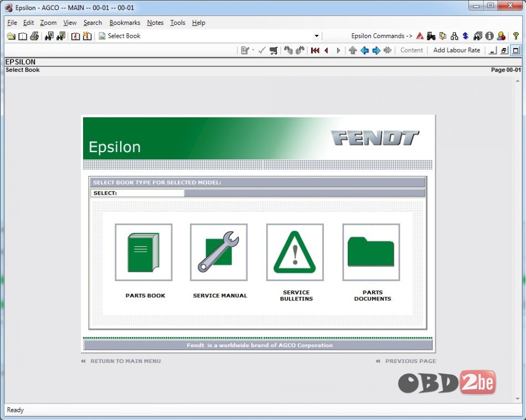Expand the small arrow beside note icon

(x=253, y=50)
